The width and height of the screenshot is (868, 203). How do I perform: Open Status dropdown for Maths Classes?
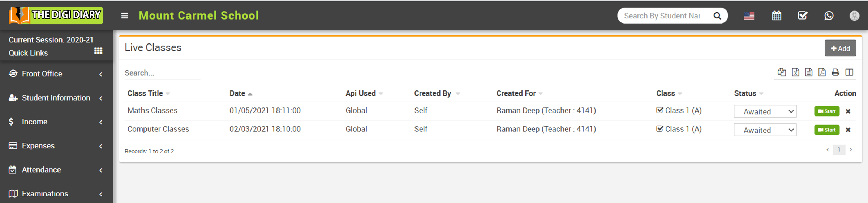(765, 111)
